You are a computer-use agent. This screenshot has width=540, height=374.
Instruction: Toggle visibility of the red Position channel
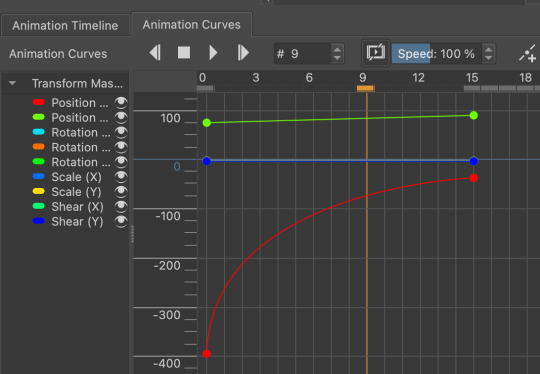pyautogui.click(x=121, y=102)
